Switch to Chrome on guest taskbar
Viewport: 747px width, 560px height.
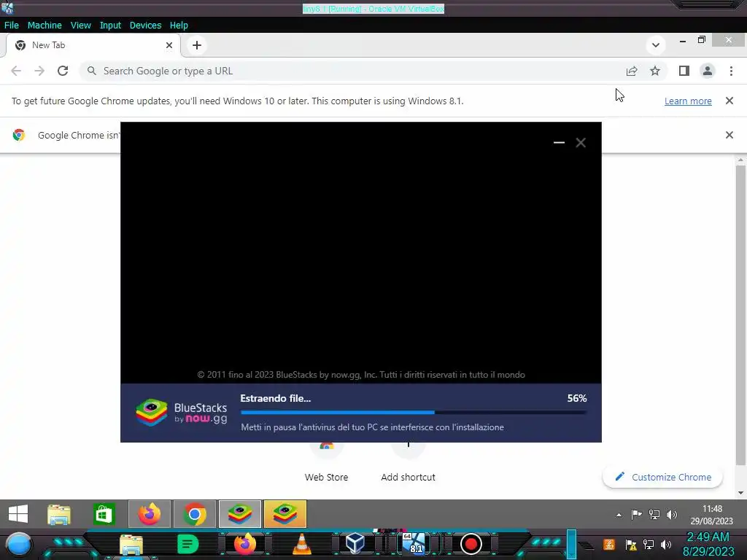pos(194,515)
